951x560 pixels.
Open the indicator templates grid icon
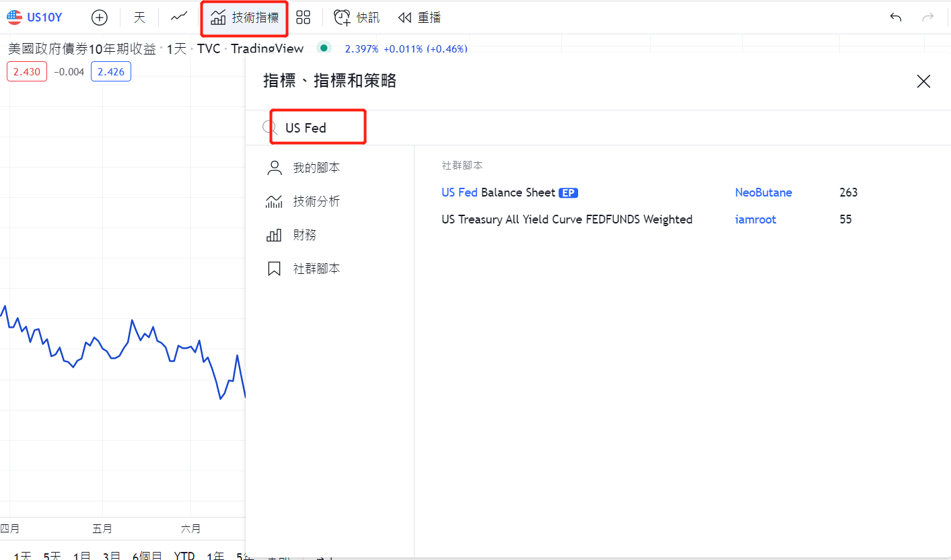(x=304, y=17)
